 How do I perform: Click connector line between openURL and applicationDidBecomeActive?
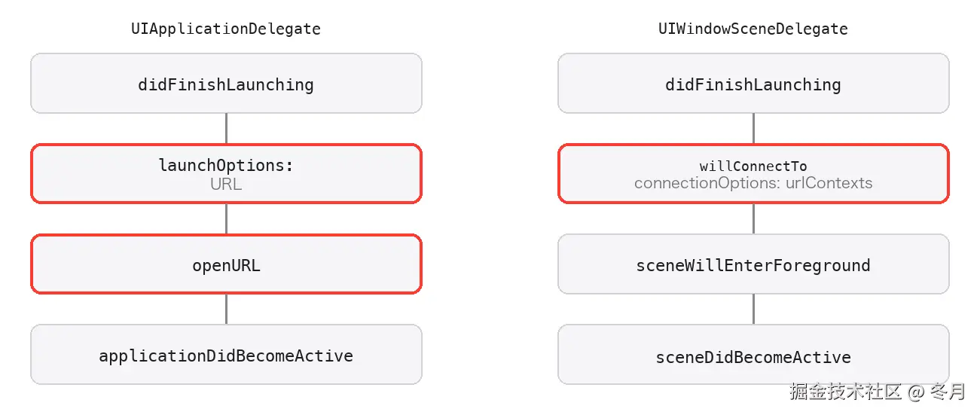pyautogui.click(x=226, y=309)
